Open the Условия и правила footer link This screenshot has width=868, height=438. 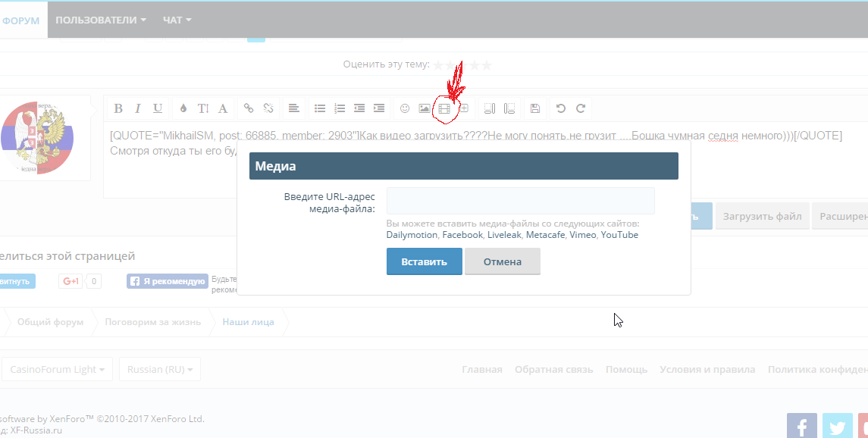(x=707, y=370)
